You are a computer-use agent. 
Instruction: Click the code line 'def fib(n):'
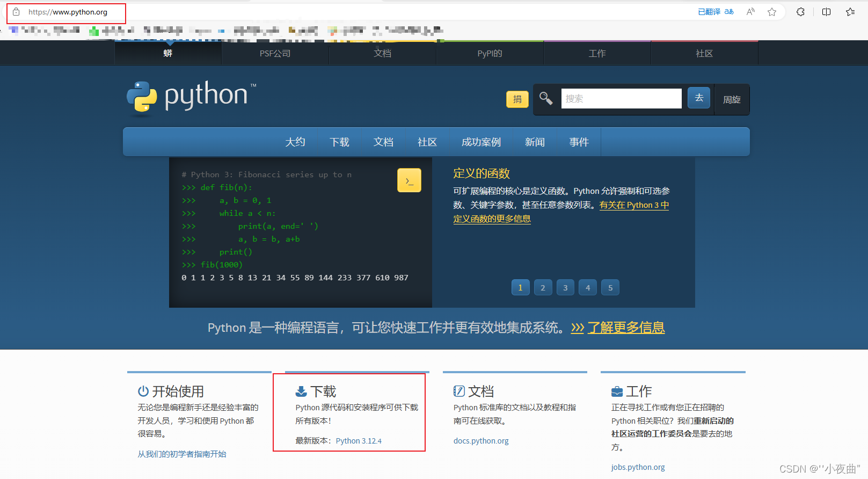[x=217, y=187]
